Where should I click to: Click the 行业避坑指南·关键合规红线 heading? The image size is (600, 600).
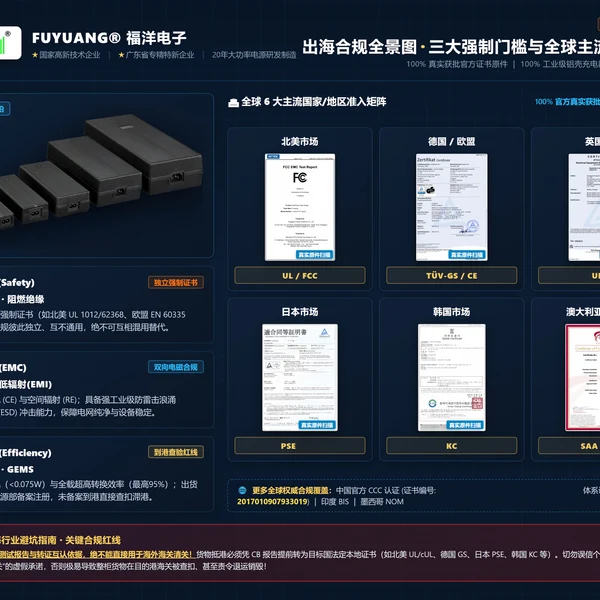60,540
